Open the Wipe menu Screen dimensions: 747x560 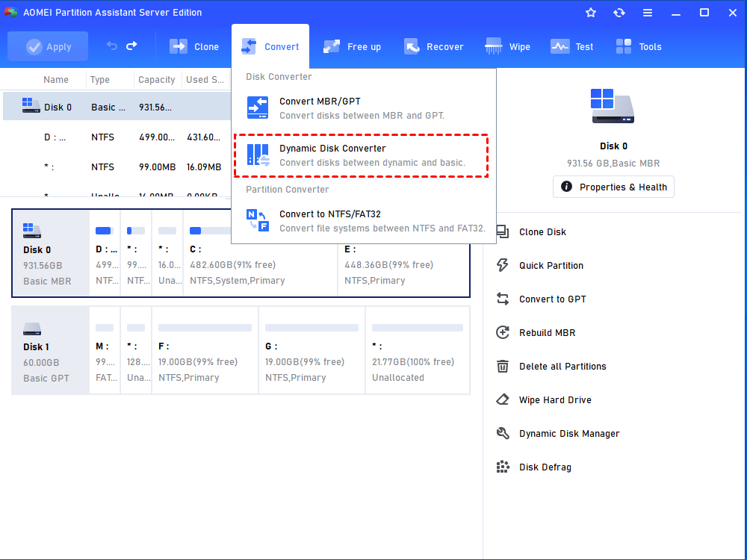click(507, 46)
